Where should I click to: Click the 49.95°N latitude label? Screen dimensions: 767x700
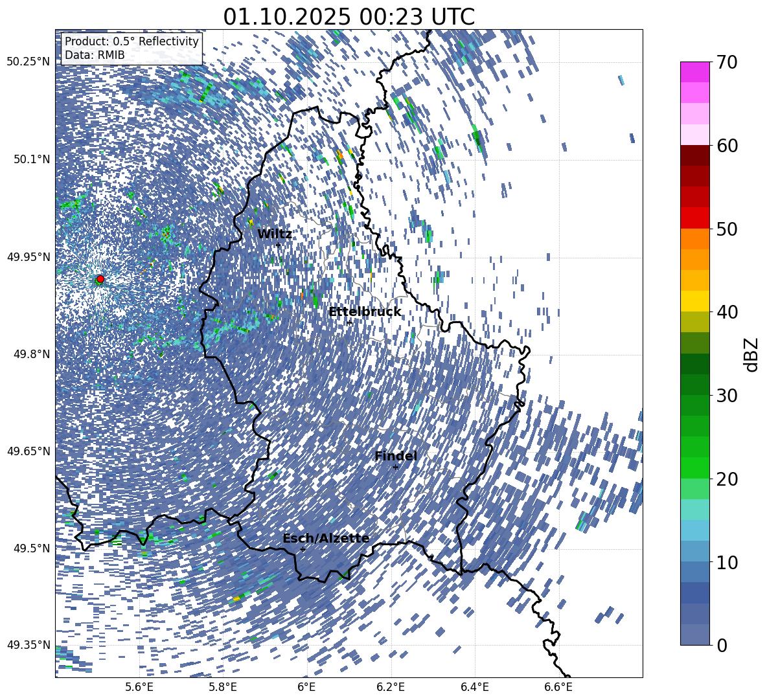pyautogui.click(x=29, y=257)
